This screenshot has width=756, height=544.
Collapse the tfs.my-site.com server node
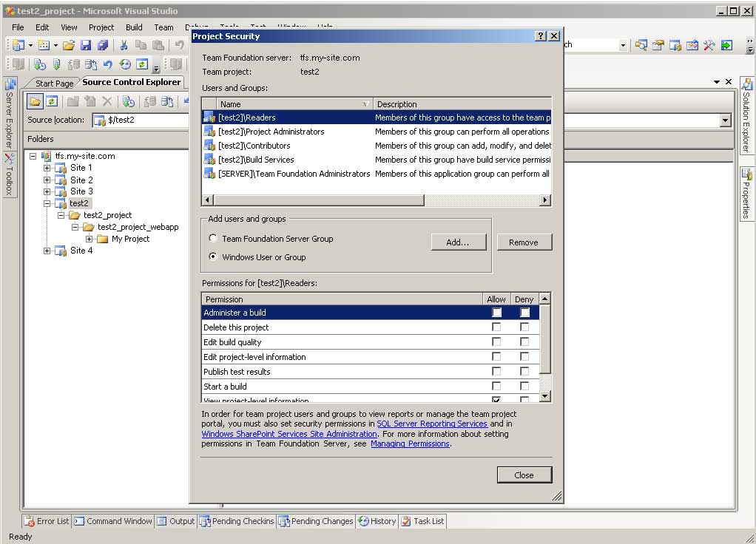point(33,156)
